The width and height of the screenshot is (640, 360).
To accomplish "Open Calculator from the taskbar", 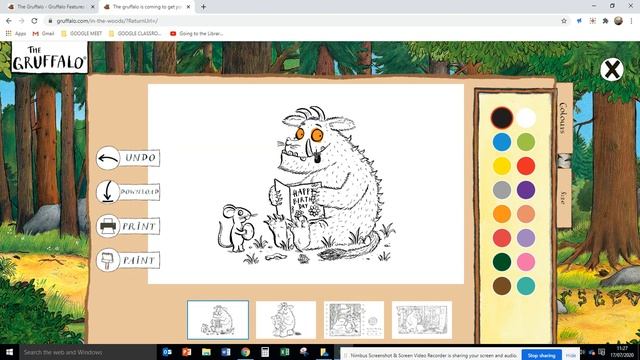I will point(265,352).
